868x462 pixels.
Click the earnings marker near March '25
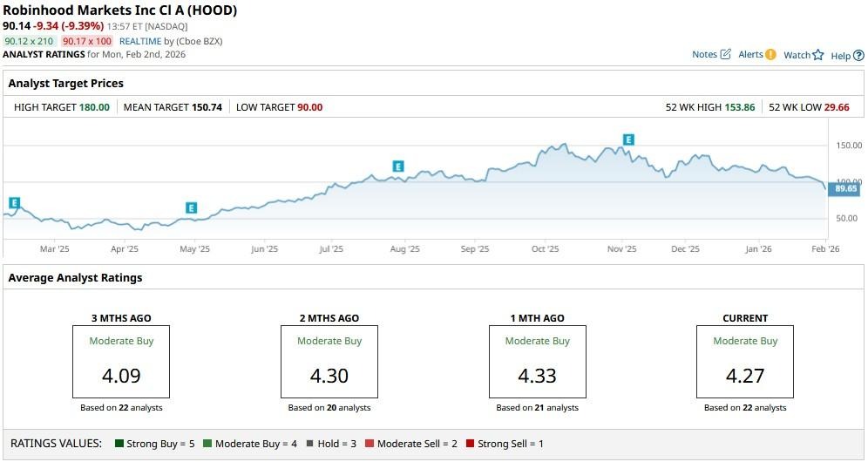click(14, 203)
